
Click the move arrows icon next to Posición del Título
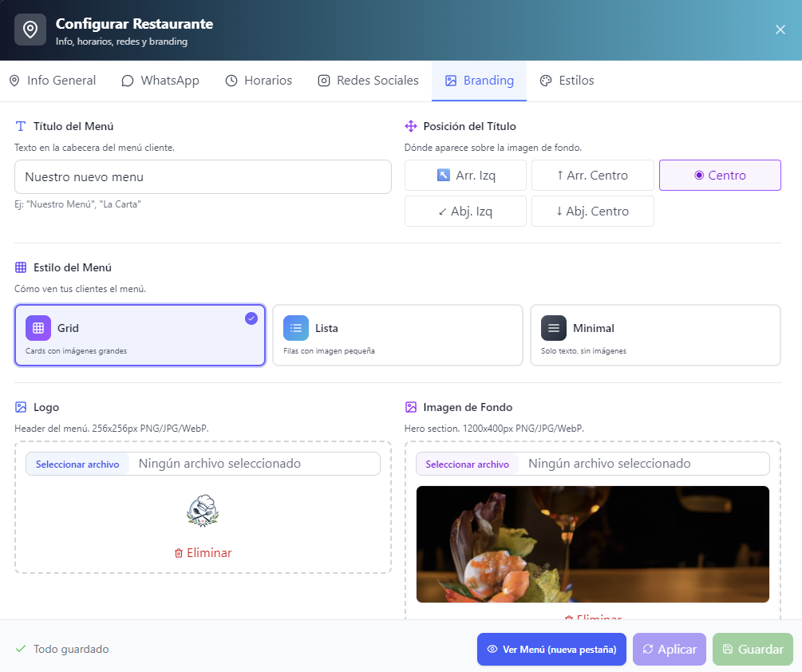[x=410, y=125]
